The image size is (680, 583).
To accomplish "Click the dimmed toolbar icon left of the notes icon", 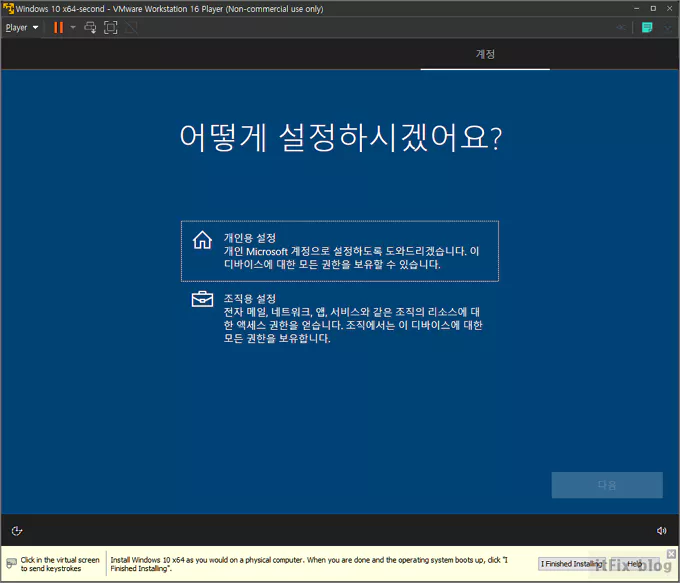I will coord(621,28).
